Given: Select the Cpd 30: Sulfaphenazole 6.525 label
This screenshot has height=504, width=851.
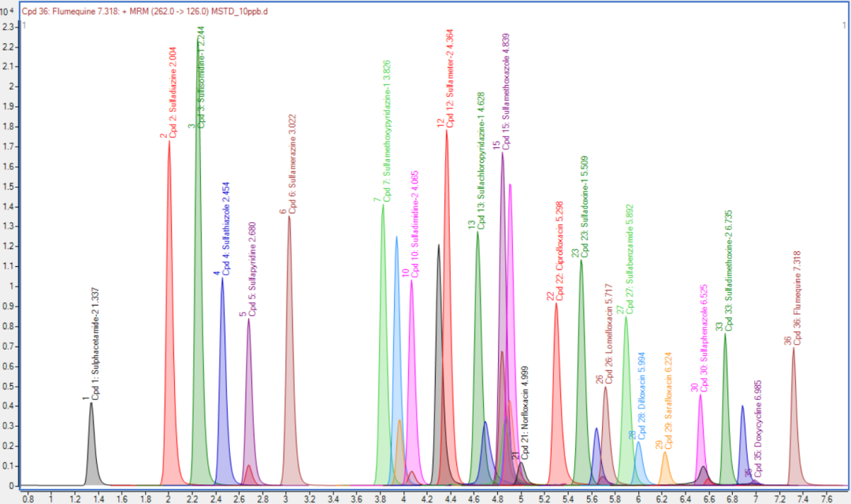Looking at the screenshot, I should [x=704, y=339].
